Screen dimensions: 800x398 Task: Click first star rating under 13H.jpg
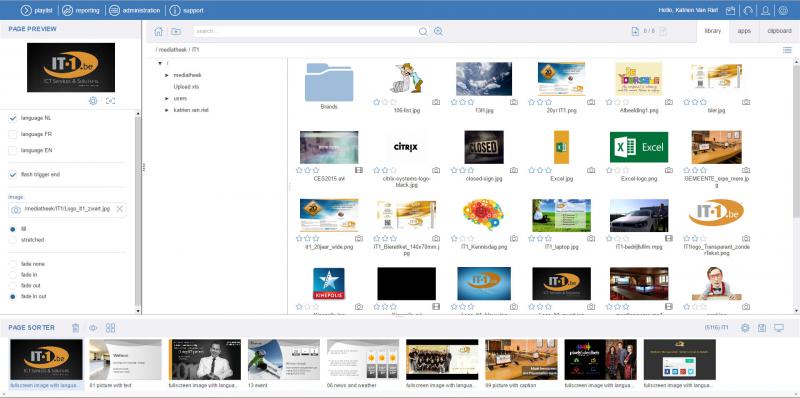tap(454, 102)
